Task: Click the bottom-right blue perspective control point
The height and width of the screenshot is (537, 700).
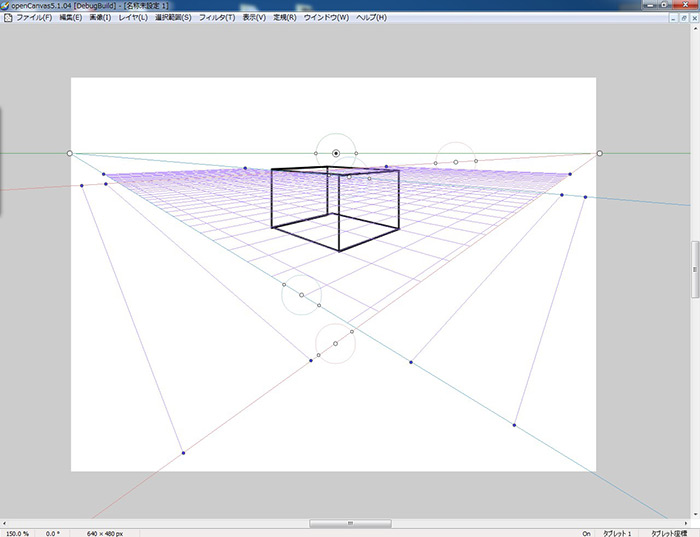Action: 514,425
